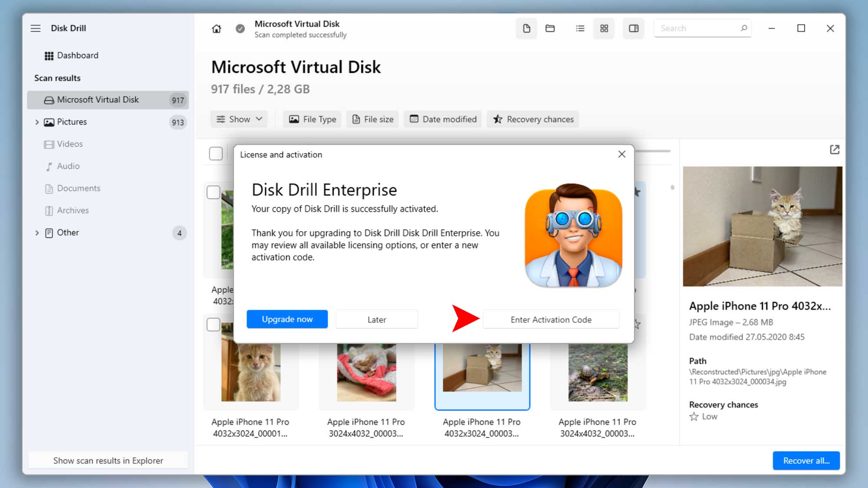Select the highlighted cat-in-box thumbnail
This screenshot has width=868, height=488.
tap(482, 368)
